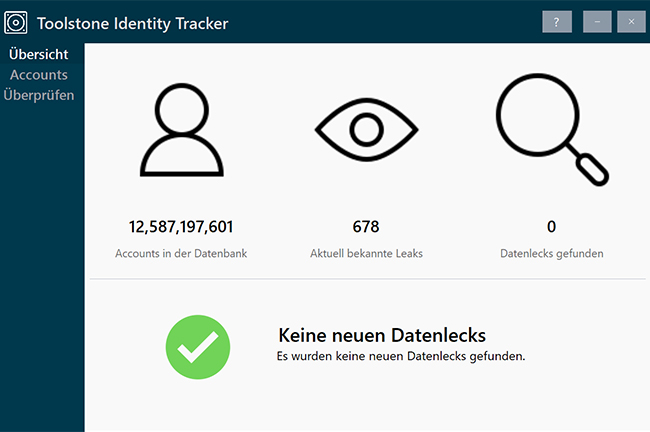
Task: Click the magnifying glass icon
Action: point(551,131)
